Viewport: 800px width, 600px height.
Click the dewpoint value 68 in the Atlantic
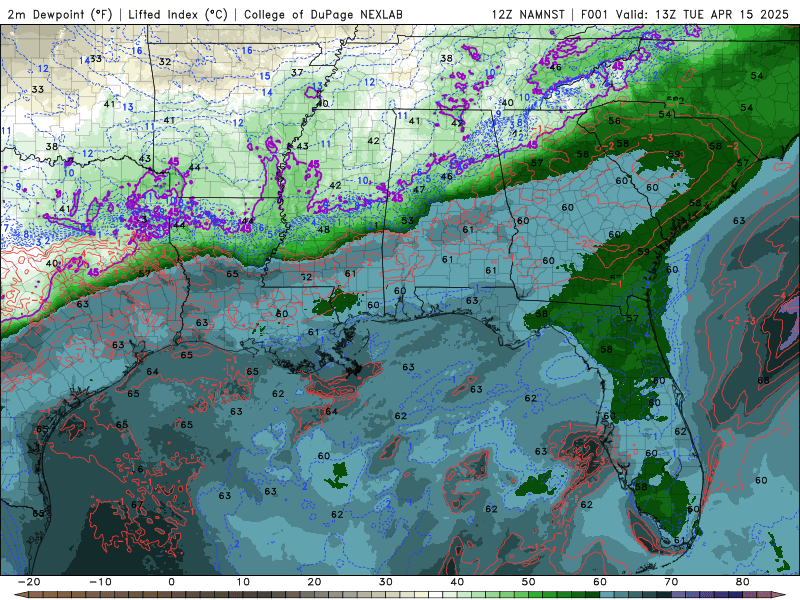tap(763, 381)
